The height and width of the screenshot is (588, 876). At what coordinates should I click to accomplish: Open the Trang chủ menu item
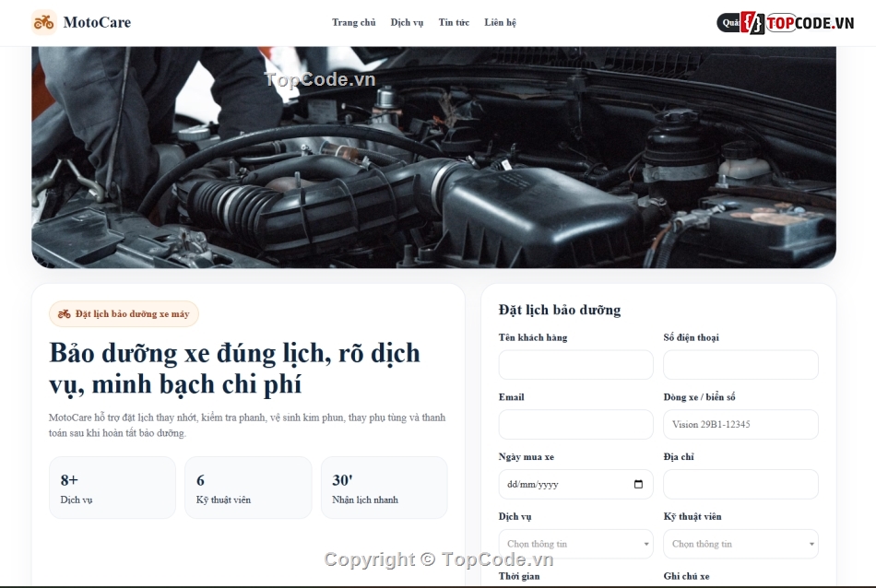[x=354, y=22]
